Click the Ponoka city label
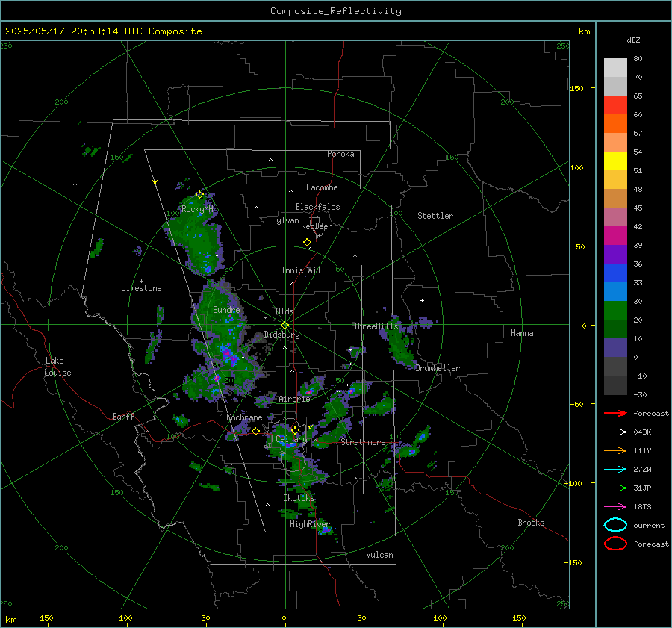The height and width of the screenshot is (628, 672). [340, 154]
